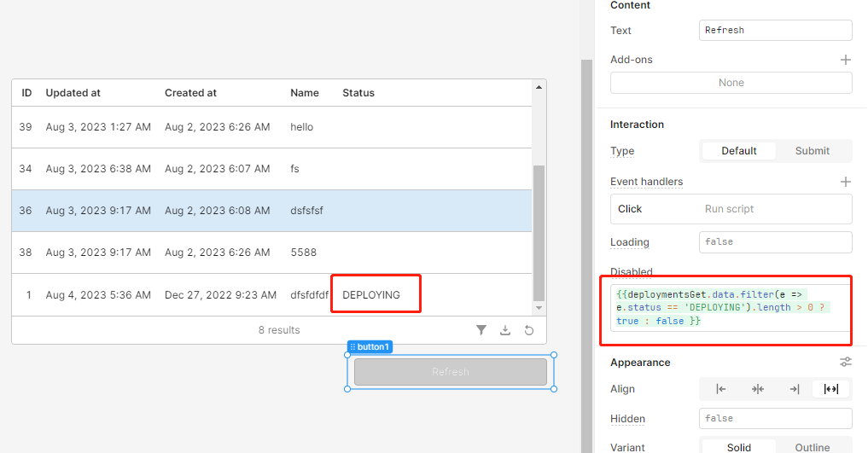This screenshot has width=868, height=453.
Task: Click the table scrollbar up arrow
Action: point(539,87)
